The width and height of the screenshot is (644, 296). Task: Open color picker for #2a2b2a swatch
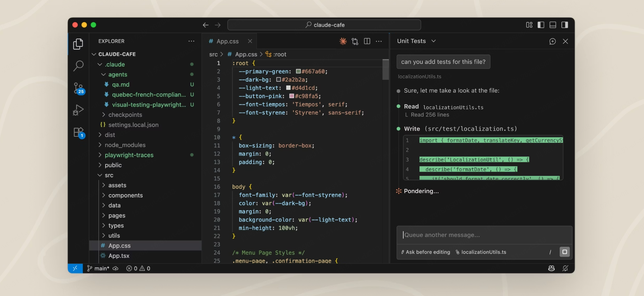[278, 79]
